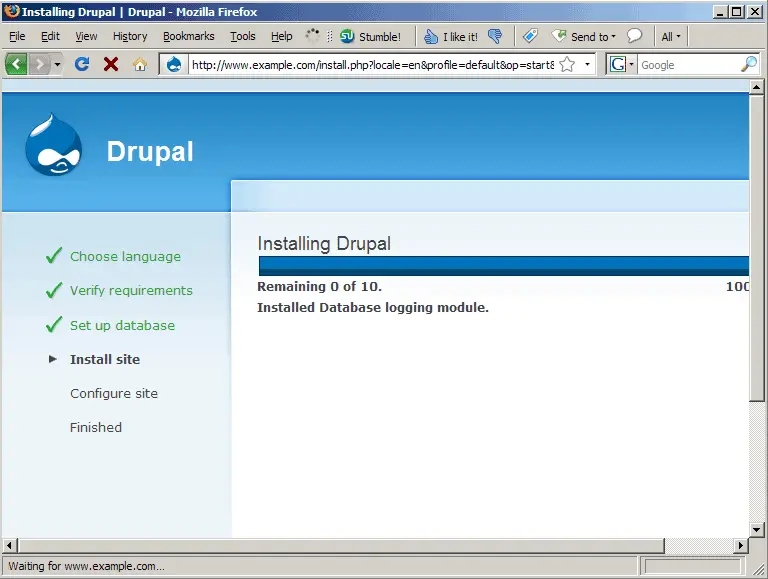Screen dimensions: 768x579
Task: Click the Installed Database logging module message
Action: 373,308
